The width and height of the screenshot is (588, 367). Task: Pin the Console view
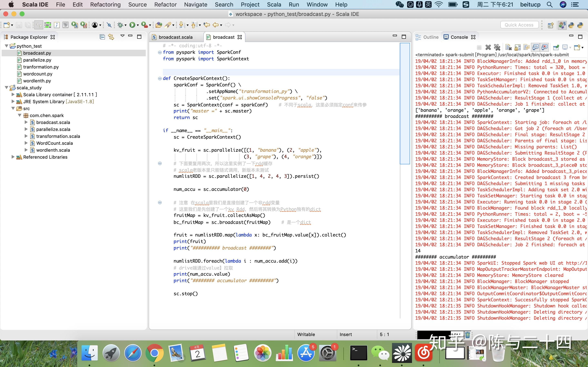point(556,47)
